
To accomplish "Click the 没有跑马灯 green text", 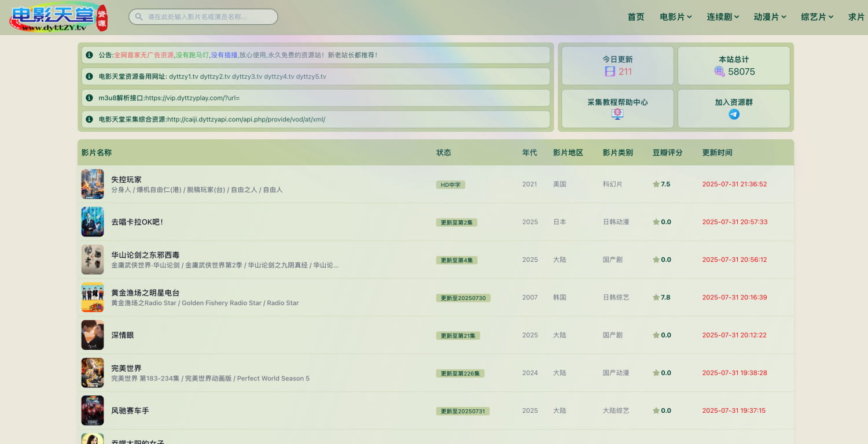I will [x=192, y=55].
